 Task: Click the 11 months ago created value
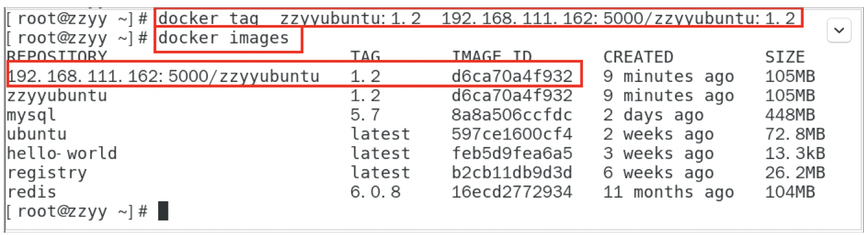coord(668,192)
